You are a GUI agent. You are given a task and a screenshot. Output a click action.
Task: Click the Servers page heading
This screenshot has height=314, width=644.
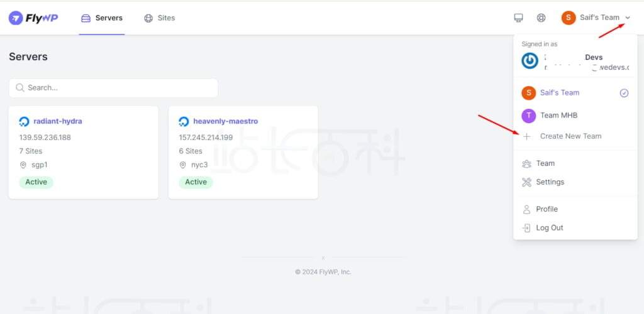coord(28,57)
